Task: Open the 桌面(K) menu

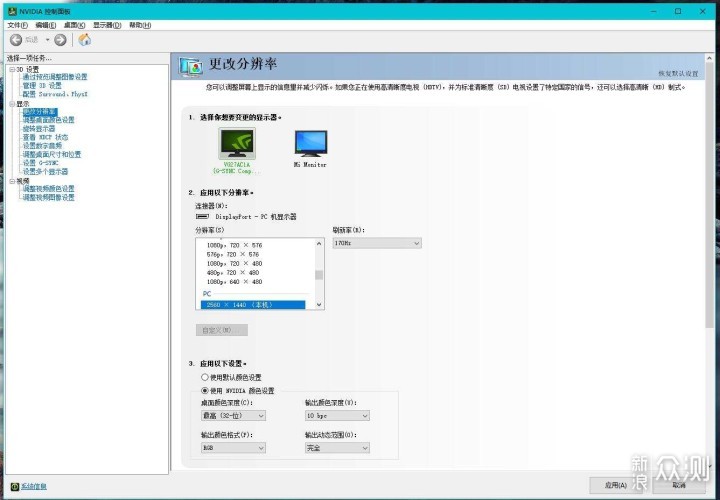Action: coord(74,25)
